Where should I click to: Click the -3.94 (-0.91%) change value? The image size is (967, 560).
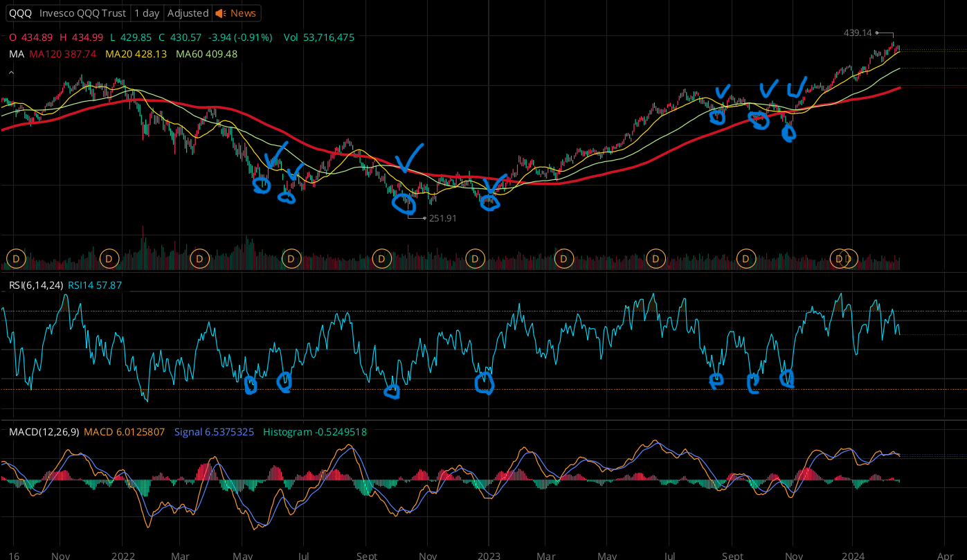click(x=241, y=37)
